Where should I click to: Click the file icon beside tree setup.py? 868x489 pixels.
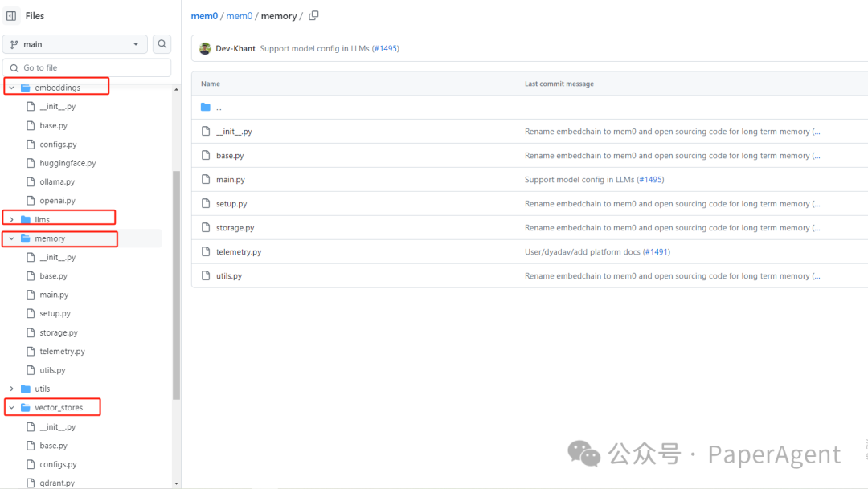pos(31,314)
